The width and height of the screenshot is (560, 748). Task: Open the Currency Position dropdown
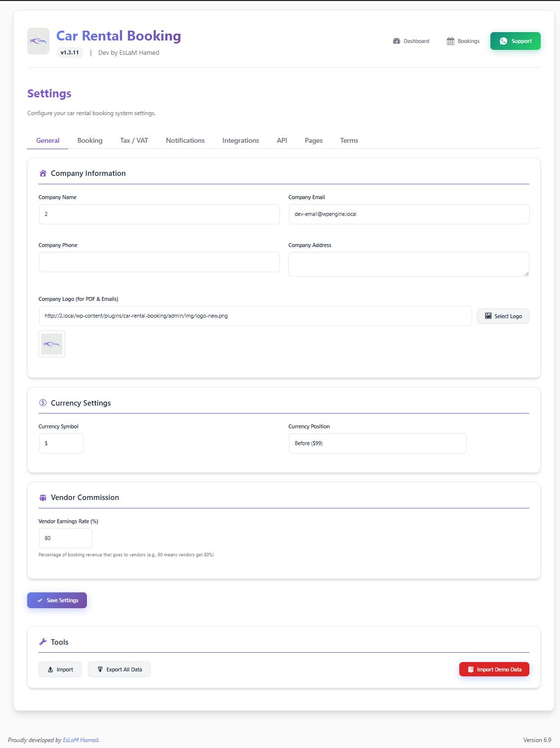(x=377, y=443)
